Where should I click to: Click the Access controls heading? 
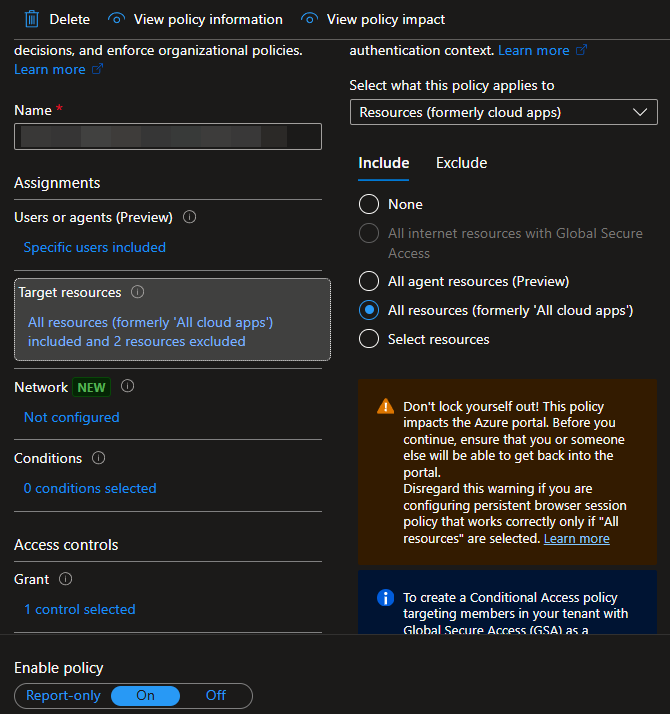pos(66,545)
